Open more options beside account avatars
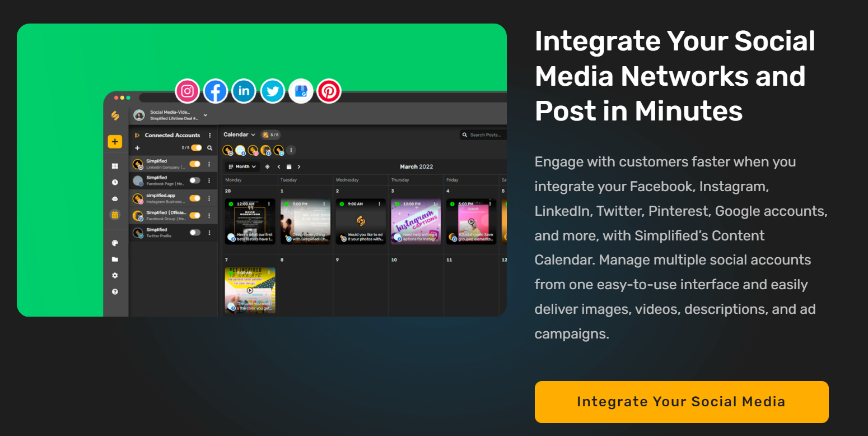868x436 pixels. coord(291,150)
